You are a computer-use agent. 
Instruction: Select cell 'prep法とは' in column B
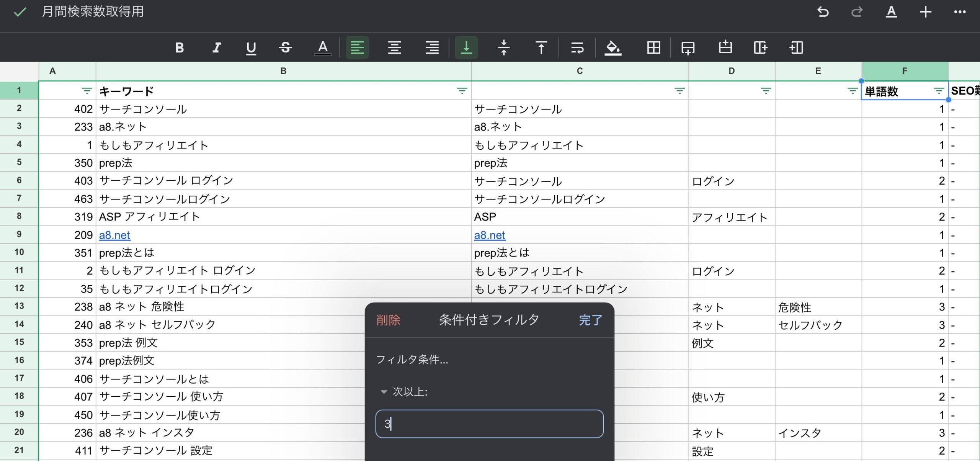point(284,252)
